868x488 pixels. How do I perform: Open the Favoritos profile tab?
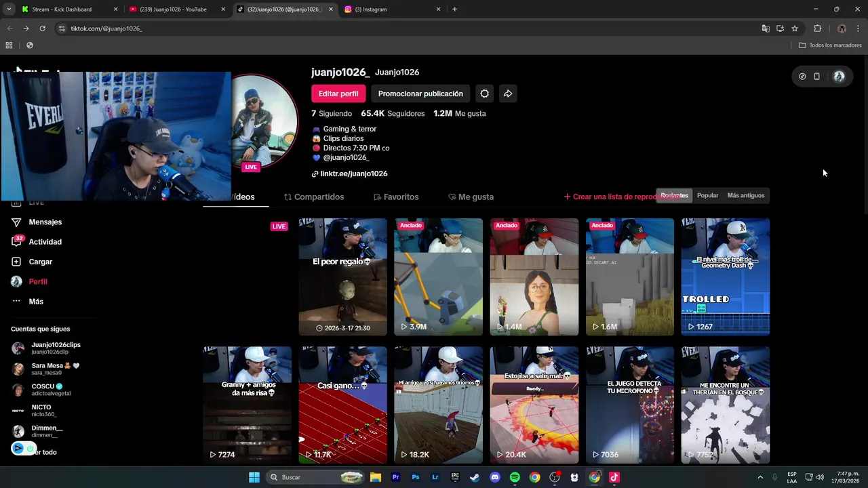click(x=396, y=197)
